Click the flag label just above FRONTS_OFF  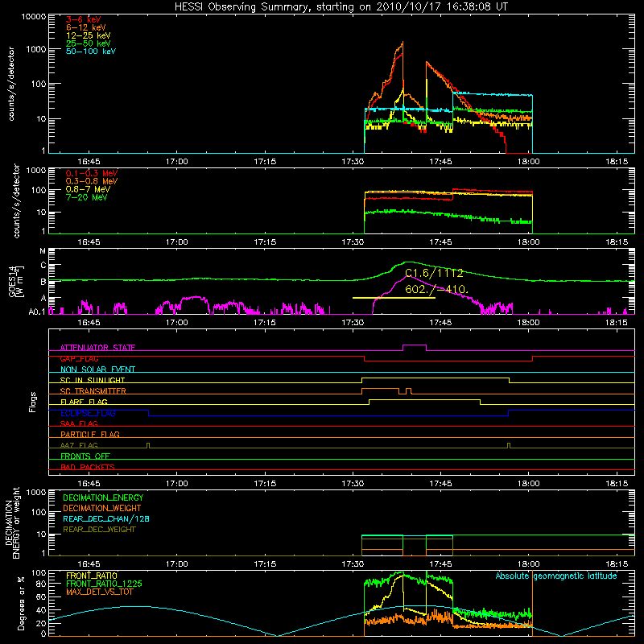coord(79,445)
